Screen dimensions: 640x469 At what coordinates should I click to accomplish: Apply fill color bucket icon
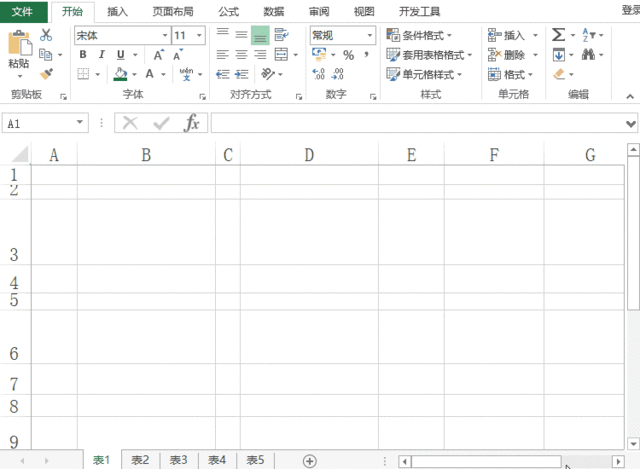click(120, 74)
